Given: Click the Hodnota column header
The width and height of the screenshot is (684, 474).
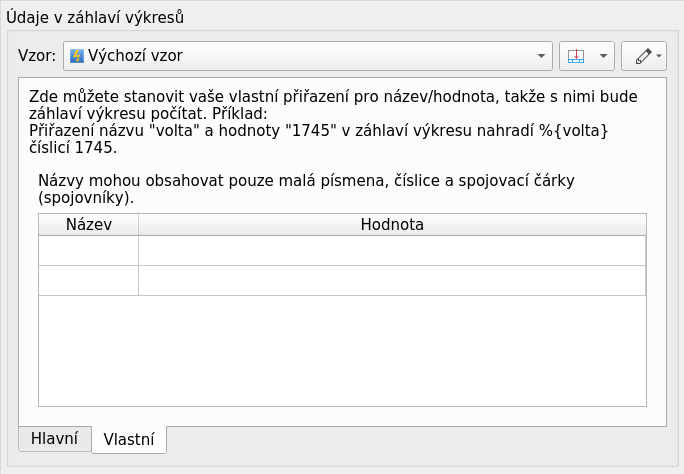Looking at the screenshot, I should [392, 224].
